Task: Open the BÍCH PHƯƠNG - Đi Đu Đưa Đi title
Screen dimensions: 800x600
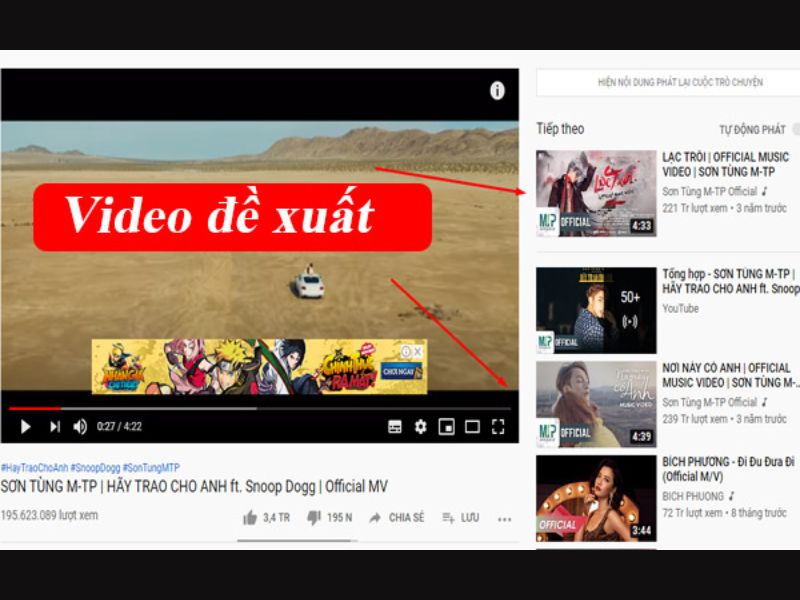Action: 728,469
